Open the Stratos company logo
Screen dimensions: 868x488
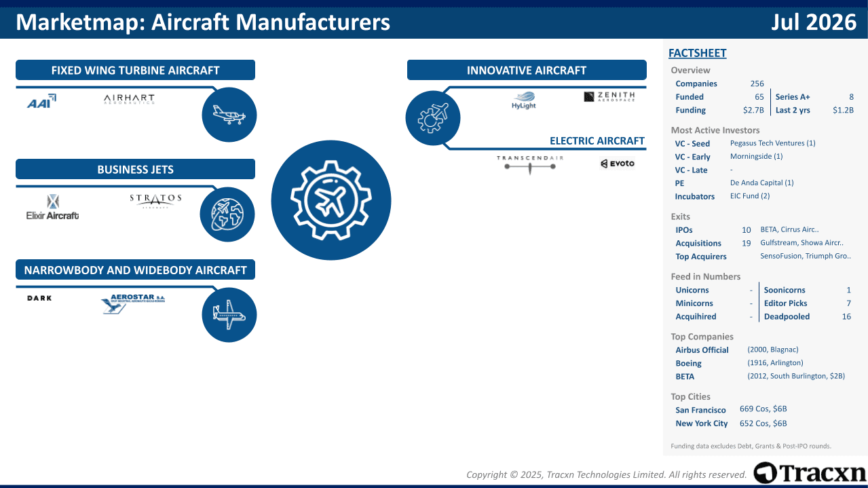coord(155,200)
